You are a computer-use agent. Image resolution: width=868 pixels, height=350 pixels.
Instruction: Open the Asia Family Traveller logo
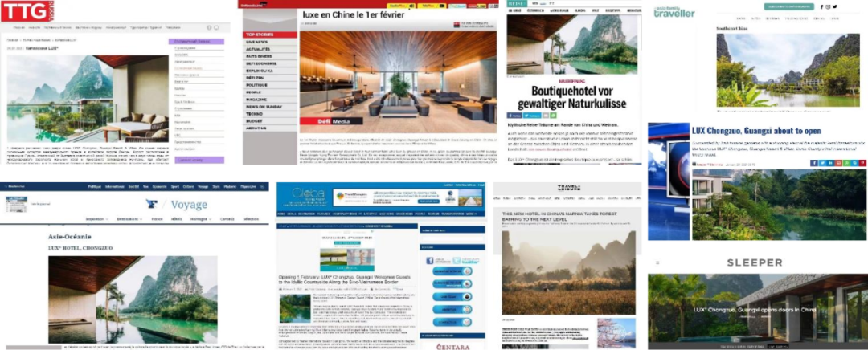tap(674, 10)
